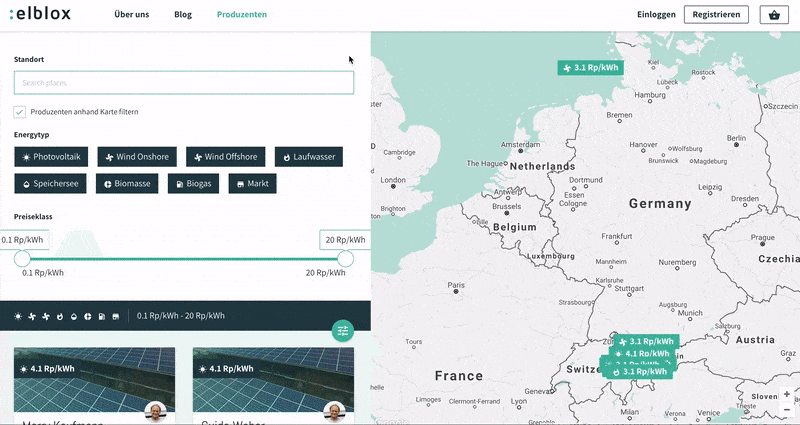Toggle Produzenten anhand Karte filtern checkbox

pyautogui.click(x=19, y=112)
